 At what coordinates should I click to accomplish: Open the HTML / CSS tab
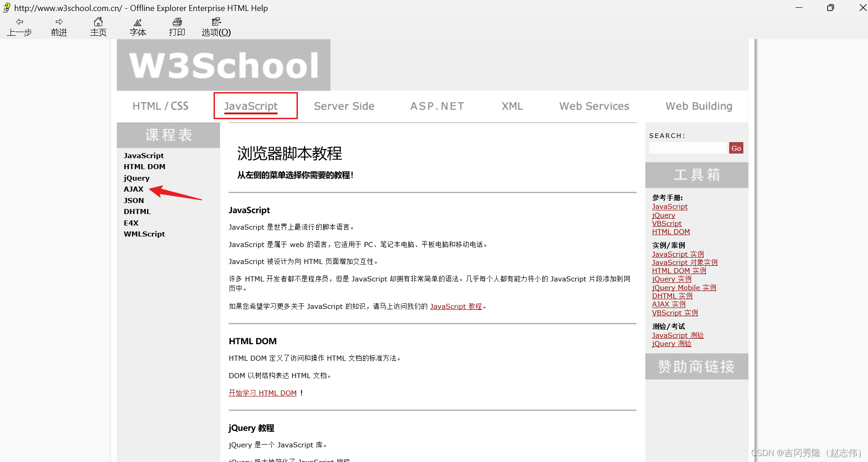point(160,106)
